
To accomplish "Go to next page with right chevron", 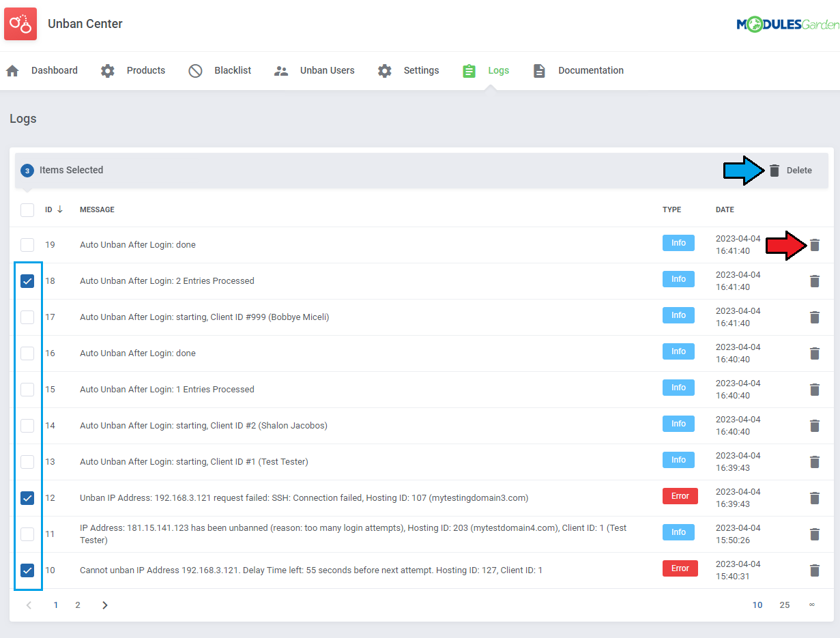I will [x=105, y=605].
